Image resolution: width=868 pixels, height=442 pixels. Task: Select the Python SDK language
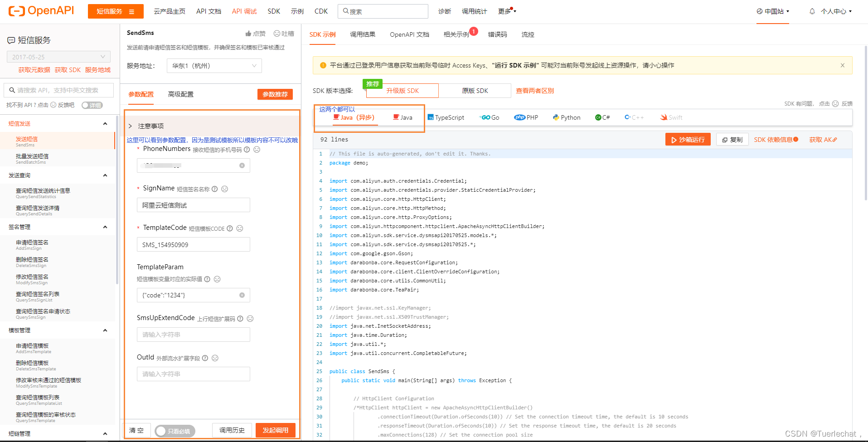[567, 117]
